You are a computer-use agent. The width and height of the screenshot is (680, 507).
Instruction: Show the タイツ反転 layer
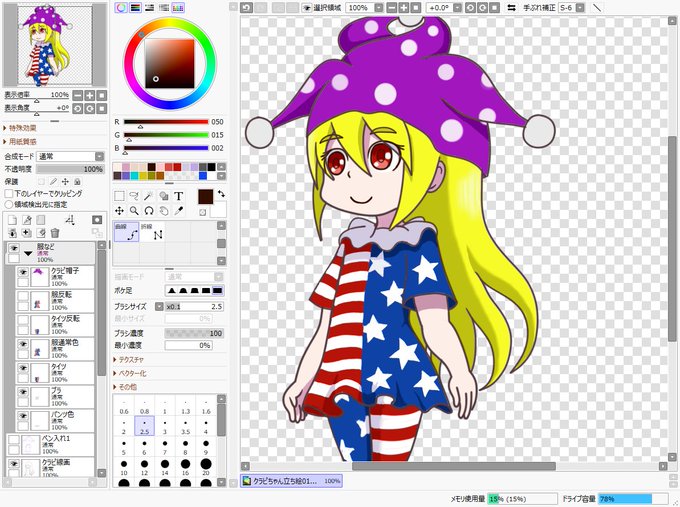point(23,320)
